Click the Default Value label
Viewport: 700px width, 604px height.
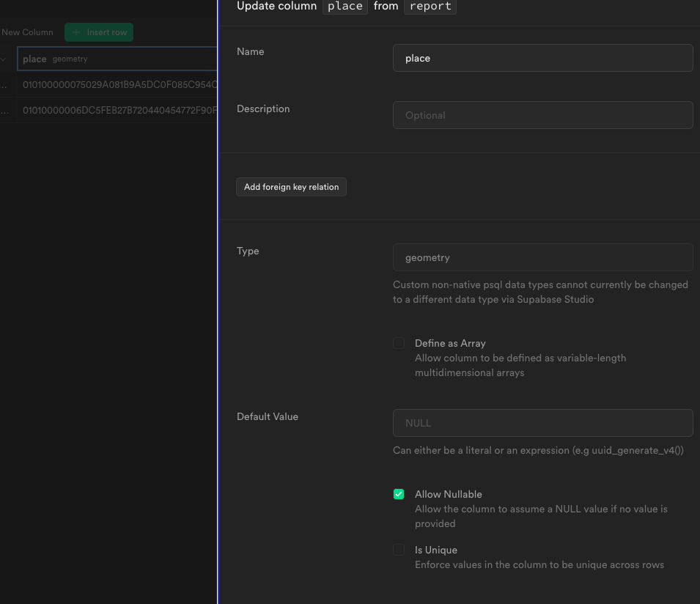[x=268, y=416]
